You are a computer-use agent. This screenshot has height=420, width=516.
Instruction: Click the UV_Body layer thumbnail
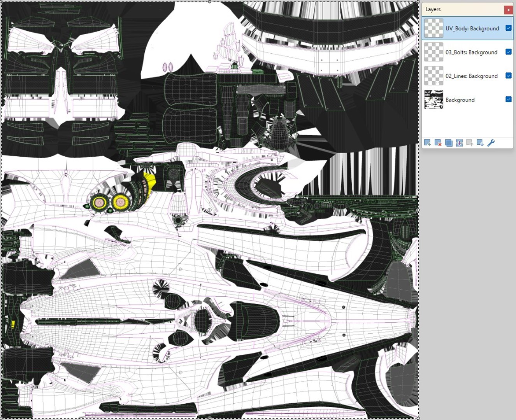click(x=434, y=28)
